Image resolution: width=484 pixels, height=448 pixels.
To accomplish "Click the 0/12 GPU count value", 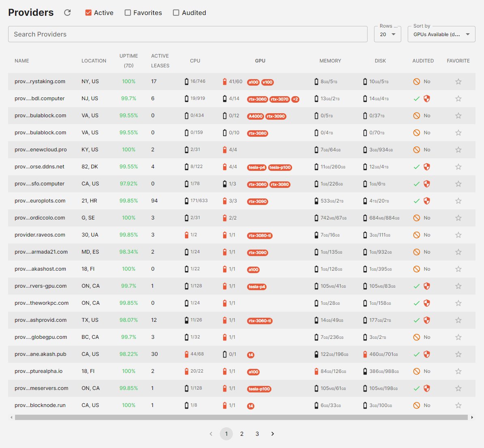I will point(234,116).
